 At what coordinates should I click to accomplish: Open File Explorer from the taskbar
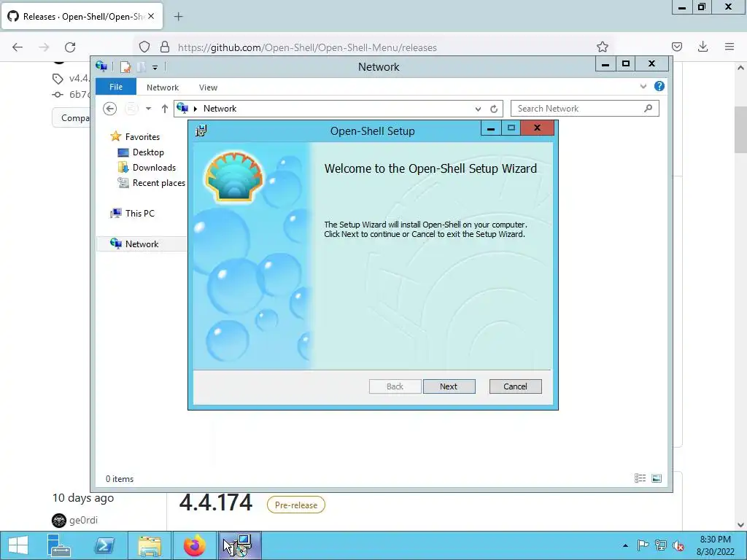coord(150,545)
